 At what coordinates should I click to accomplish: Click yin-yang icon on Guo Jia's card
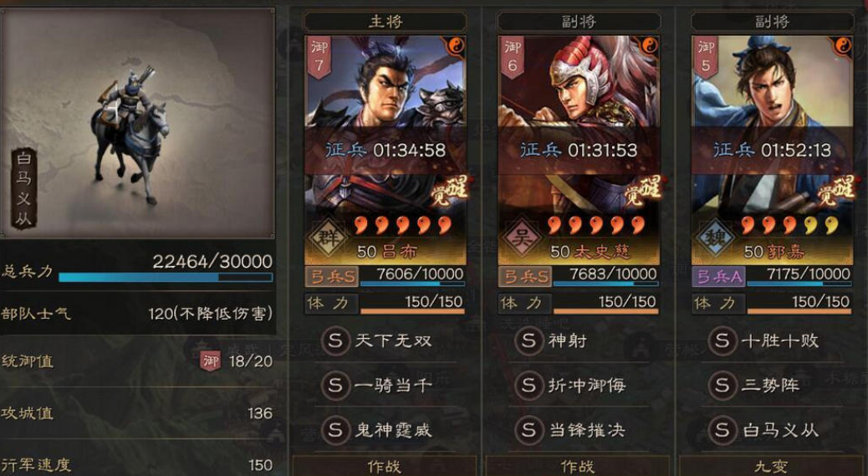tap(843, 46)
